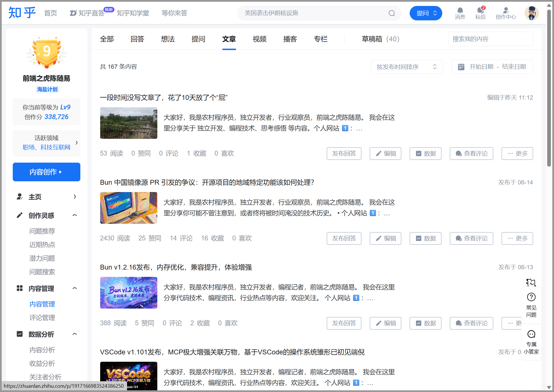Open 评论管理 in sidebar
This screenshot has height=392, width=554.
(42, 318)
